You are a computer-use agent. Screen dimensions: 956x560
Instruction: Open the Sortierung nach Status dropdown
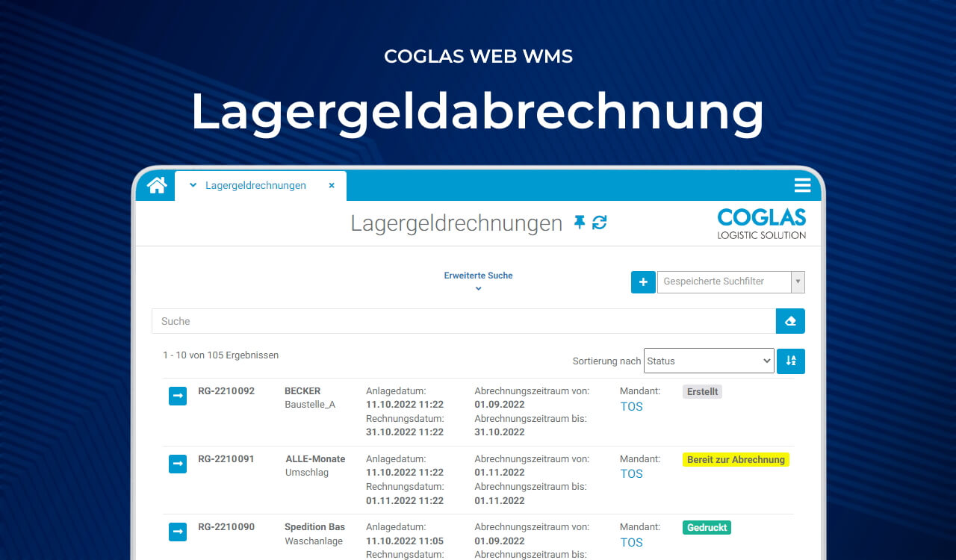709,361
